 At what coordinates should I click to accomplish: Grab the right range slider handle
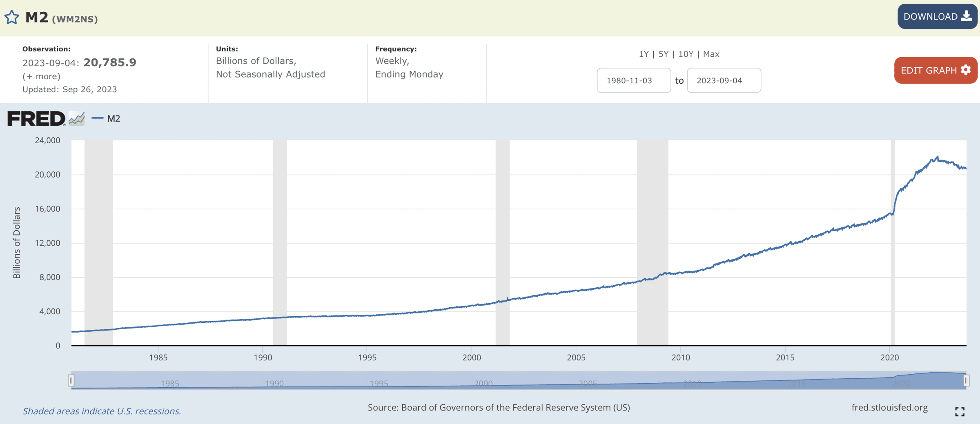pyautogui.click(x=966, y=380)
